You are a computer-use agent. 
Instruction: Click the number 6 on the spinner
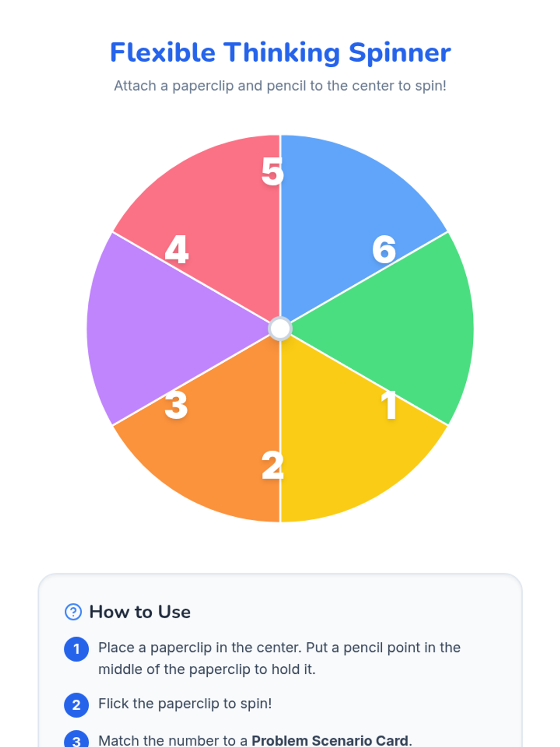(x=384, y=249)
